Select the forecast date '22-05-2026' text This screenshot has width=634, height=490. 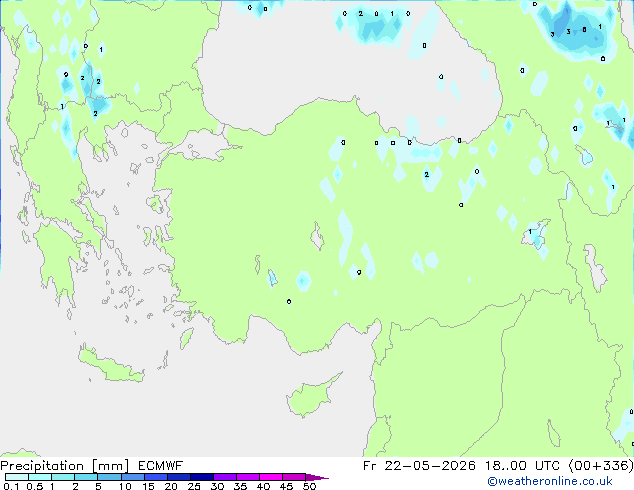(x=430, y=466)
